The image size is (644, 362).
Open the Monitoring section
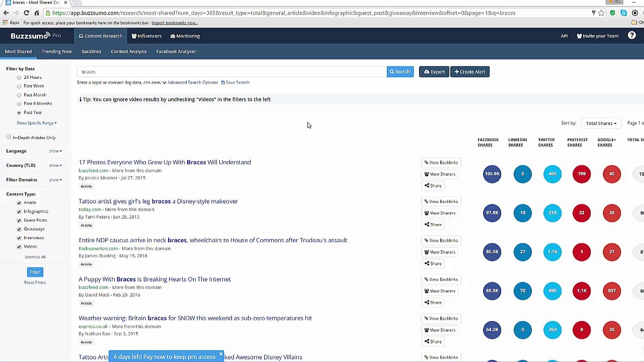[x=185, y=36]
